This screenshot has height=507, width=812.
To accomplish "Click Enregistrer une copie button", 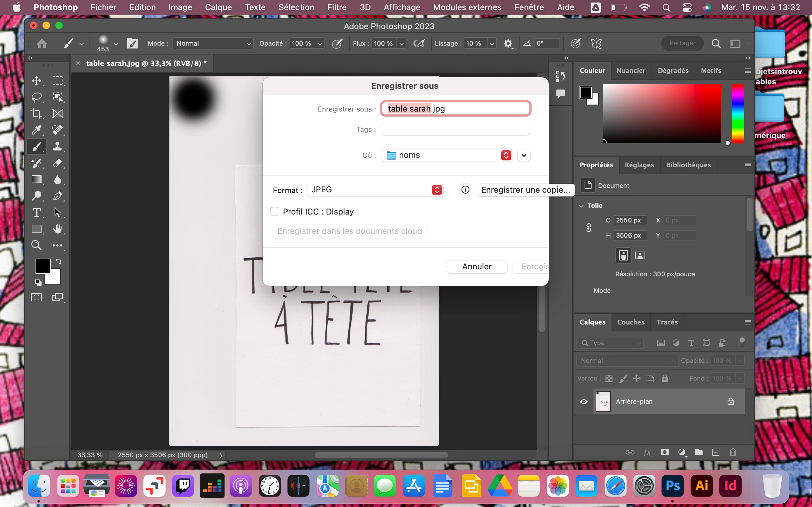I will pos(525,190).
